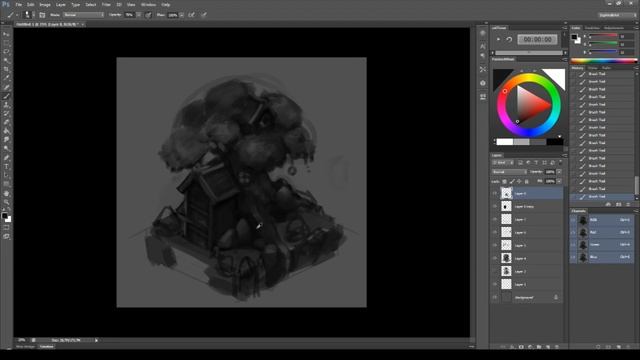Screen dimensions: 640x360
Task: Select the Horizontal Type tool
Action: point(6,167)
